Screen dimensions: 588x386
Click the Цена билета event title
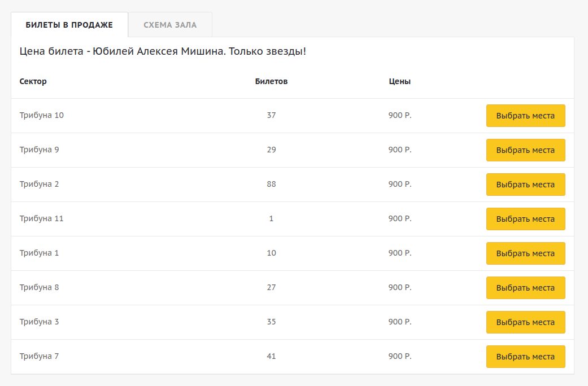point(163,52)
